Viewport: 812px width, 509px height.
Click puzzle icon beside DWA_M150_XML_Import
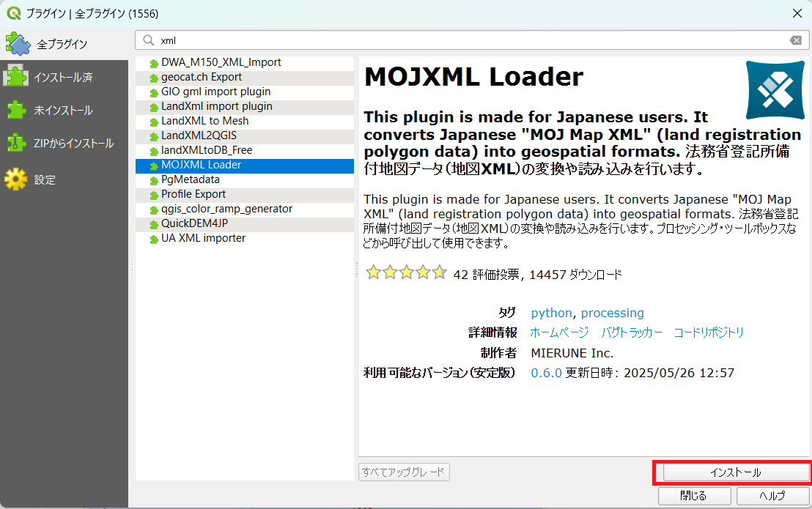(x=154, y=64)
